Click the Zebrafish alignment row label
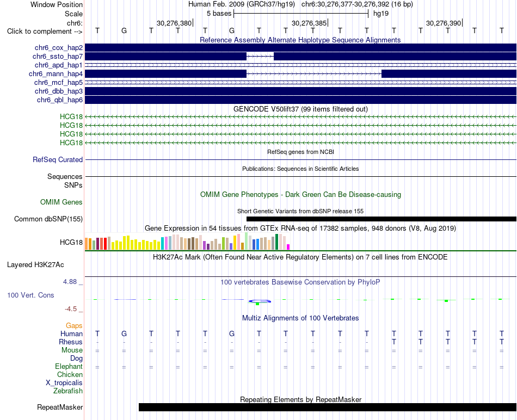Screen dimensions: 517x420 coord(68,391)
